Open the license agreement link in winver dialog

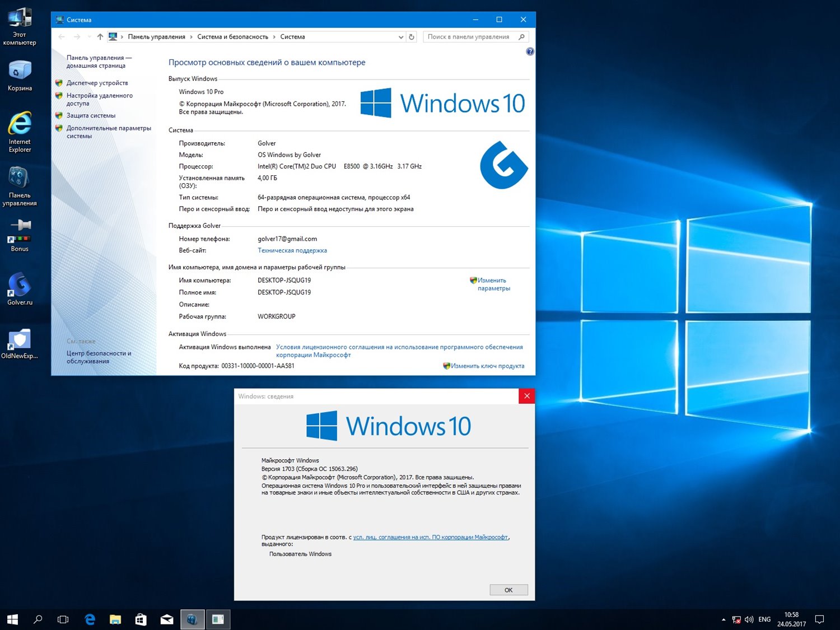(431, 537)
